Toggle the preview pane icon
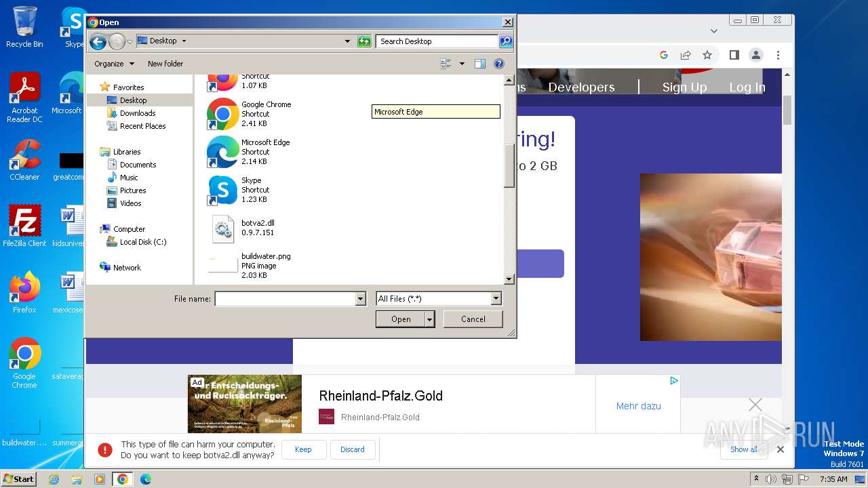The height and width of the screenshot is (488, 868). coord(480,64)
